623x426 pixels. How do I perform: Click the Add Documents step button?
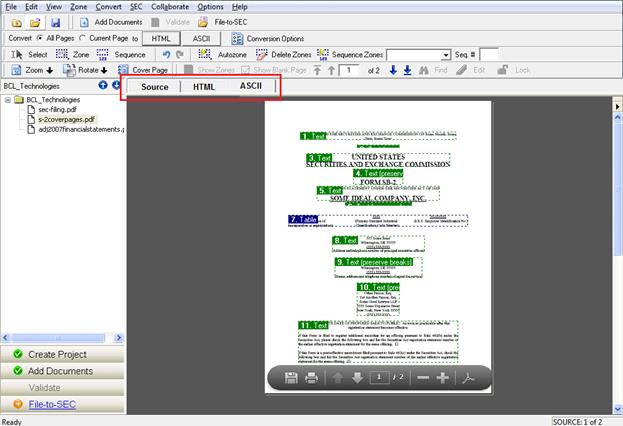pyautogui.click(x=62, y=371)
